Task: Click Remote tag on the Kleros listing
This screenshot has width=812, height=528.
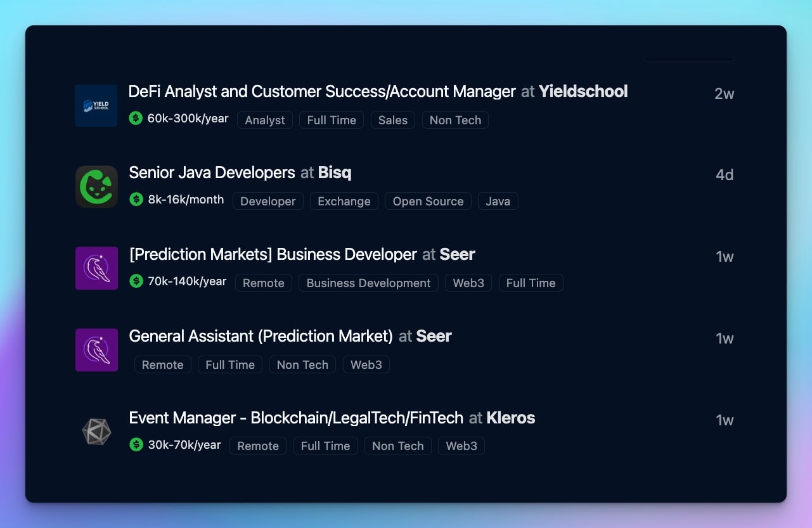Action: pyautogui.click(x=258, y=446)
